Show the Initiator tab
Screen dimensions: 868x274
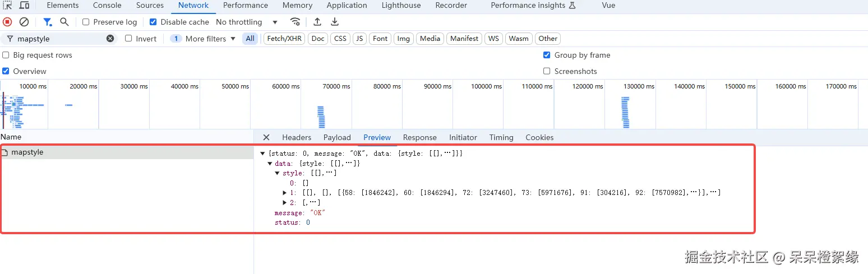click(463, 137)
